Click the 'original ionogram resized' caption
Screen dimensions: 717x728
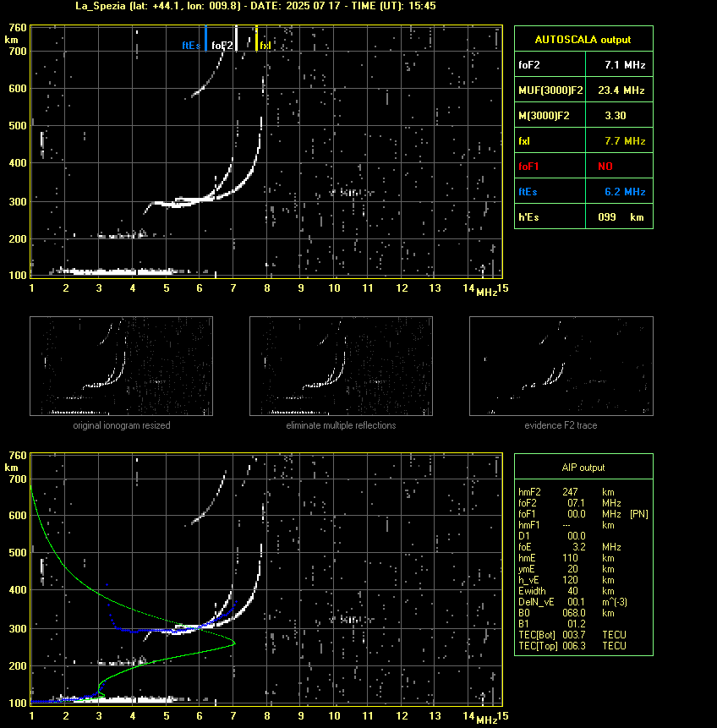point(122,425)
